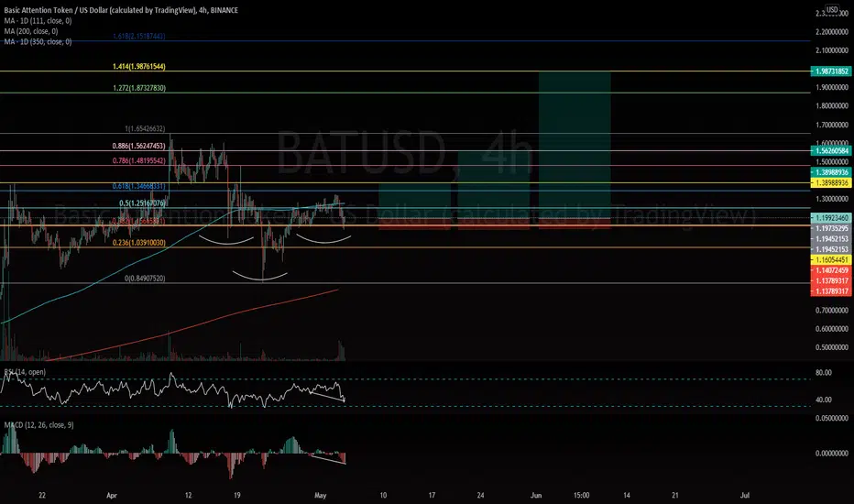
Task: Click 1.90000000 on the price axis
Action: (x=832, y=87)
